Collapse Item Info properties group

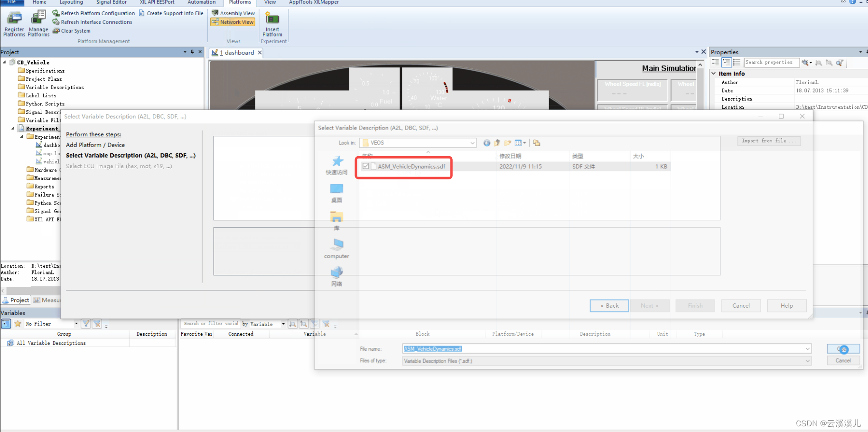(x=714, y=74)
